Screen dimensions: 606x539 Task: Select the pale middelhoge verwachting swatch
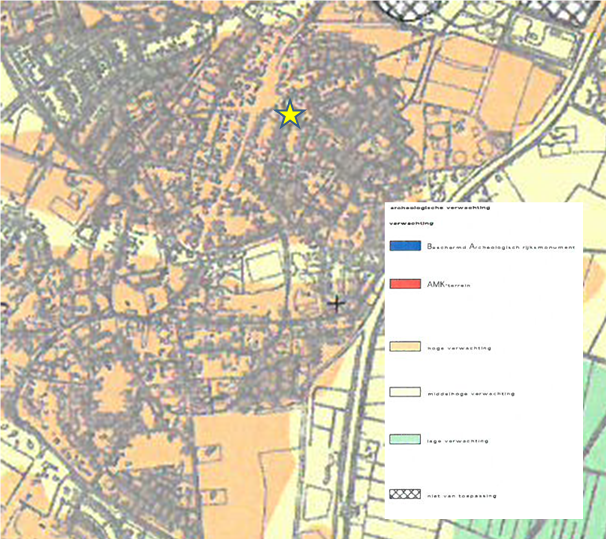pos(404,393)
